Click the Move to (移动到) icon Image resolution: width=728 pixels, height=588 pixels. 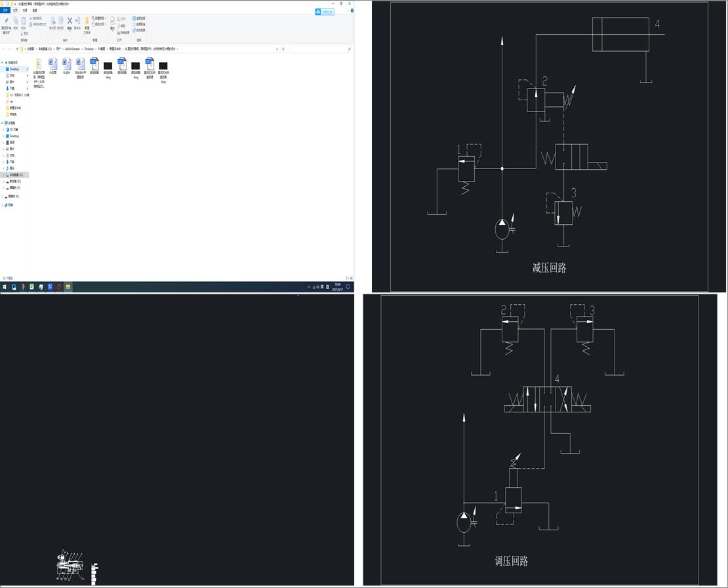(x=53, y=23)
